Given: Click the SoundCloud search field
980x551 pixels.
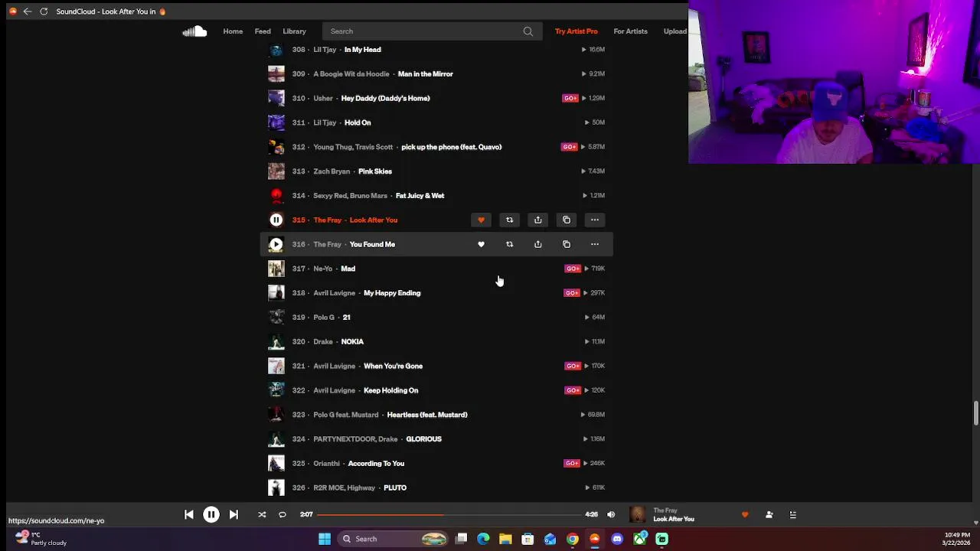Looking at the screenshot, I should click(x=432, y=31).
